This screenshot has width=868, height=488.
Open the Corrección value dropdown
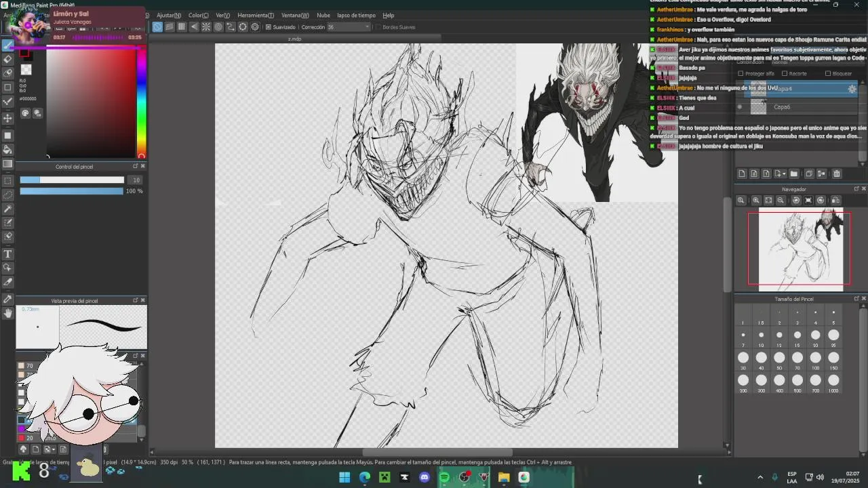click(x=367, y=27)
